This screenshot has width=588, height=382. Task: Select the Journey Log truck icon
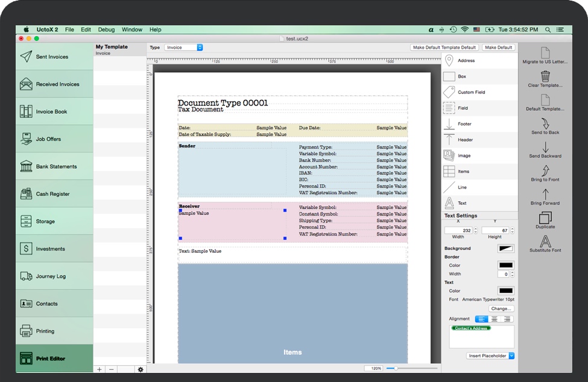click(26, 277)
